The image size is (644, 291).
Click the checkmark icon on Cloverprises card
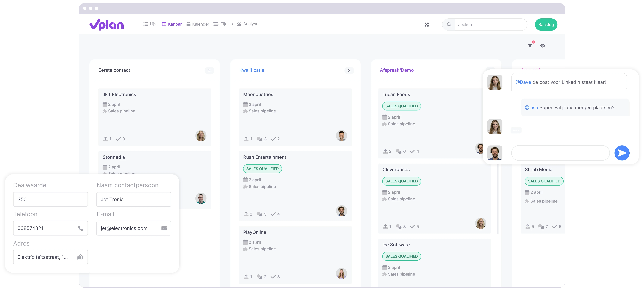coord(412,226)
